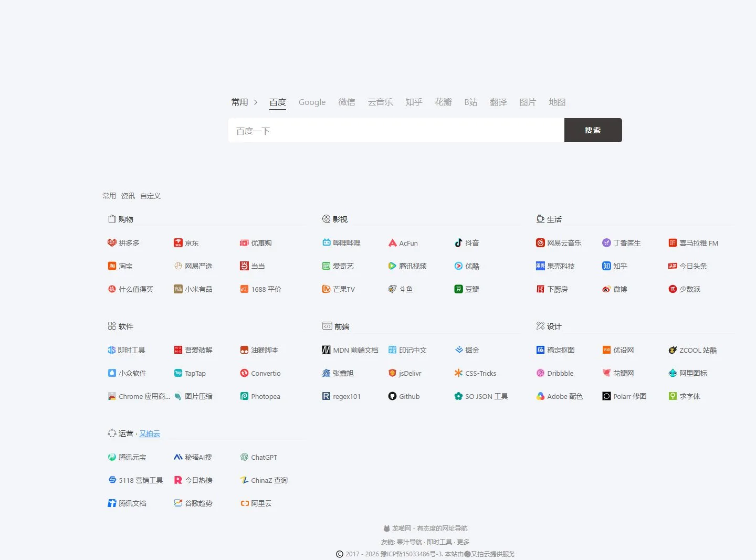
Task: Focus the 百度一下 search input
Action: click(x=396, y=130)
